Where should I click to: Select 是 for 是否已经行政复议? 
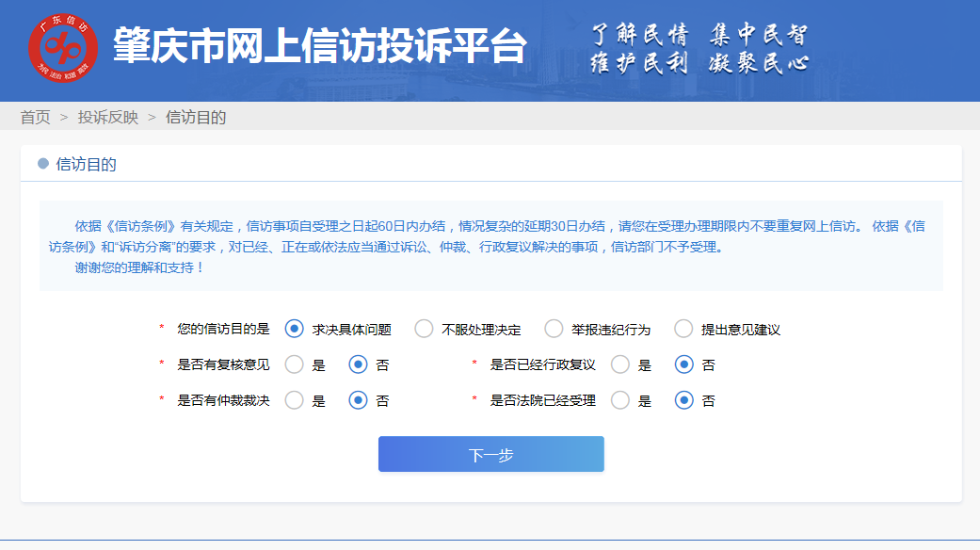coord(619,364)
